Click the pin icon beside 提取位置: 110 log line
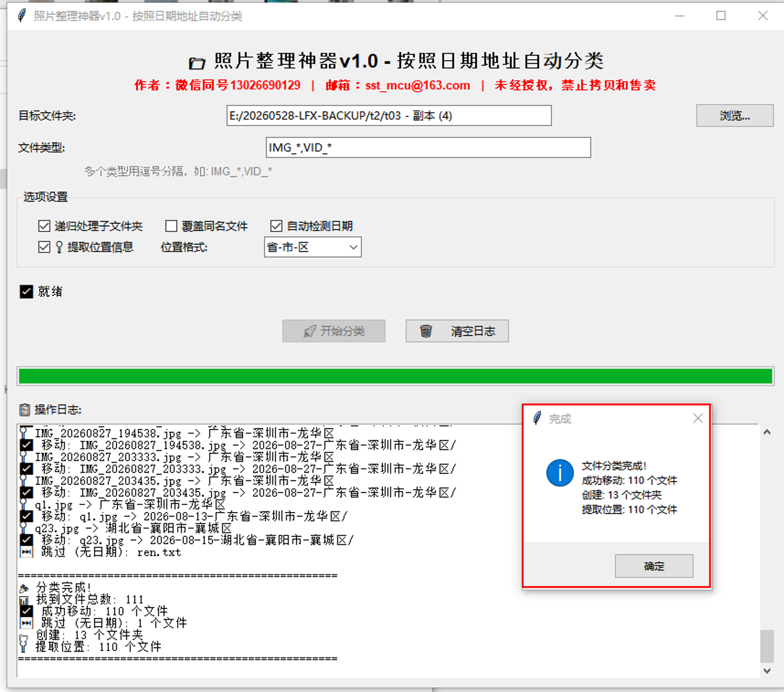The height and width of the screenshot is (692, 784). tap(23, 646)
